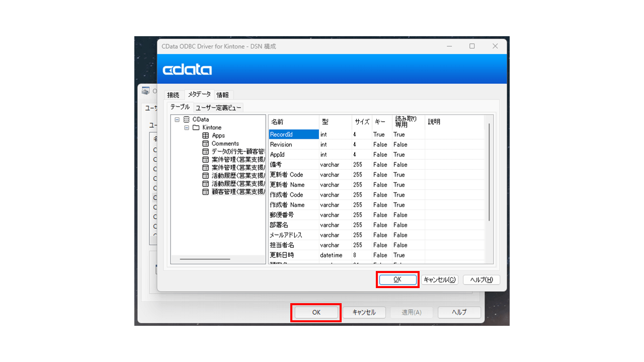The height and width of the screenshot is (362, 644).
Task: Click ヘルプ in the back ODBC administrator window
Action: (459, 312)
